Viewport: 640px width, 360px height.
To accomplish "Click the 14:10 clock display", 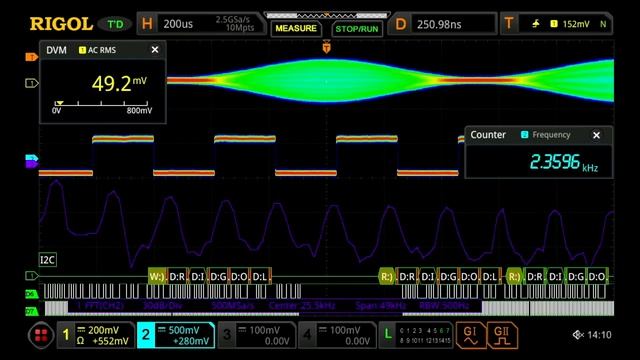I will [x=599, y=335].
